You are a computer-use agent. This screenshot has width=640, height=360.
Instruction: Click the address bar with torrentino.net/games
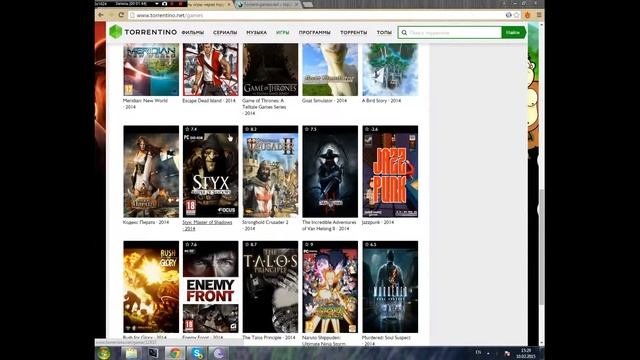[x=318, y=15]
